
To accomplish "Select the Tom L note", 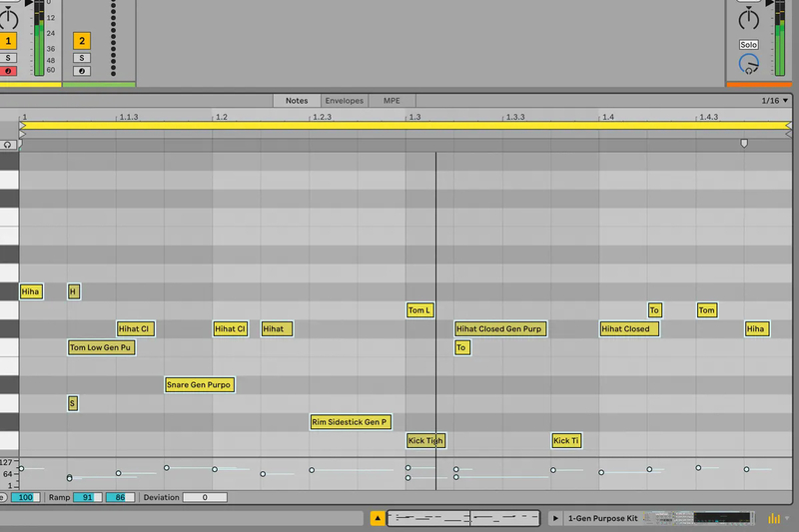I will [419, 310].
